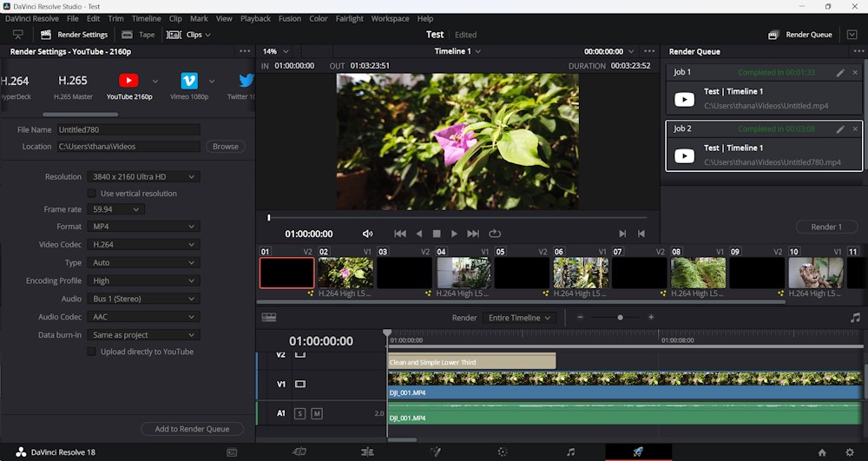
Task: Enable Upload directly to YouTube checkbox
Action: [x=91, y=352]
